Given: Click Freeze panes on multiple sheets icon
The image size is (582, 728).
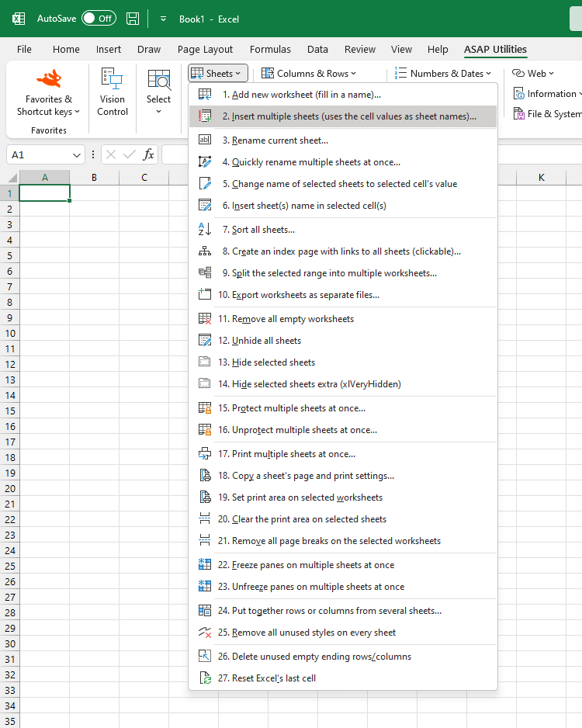Looking at the screenshot, I should coord(205,564).
